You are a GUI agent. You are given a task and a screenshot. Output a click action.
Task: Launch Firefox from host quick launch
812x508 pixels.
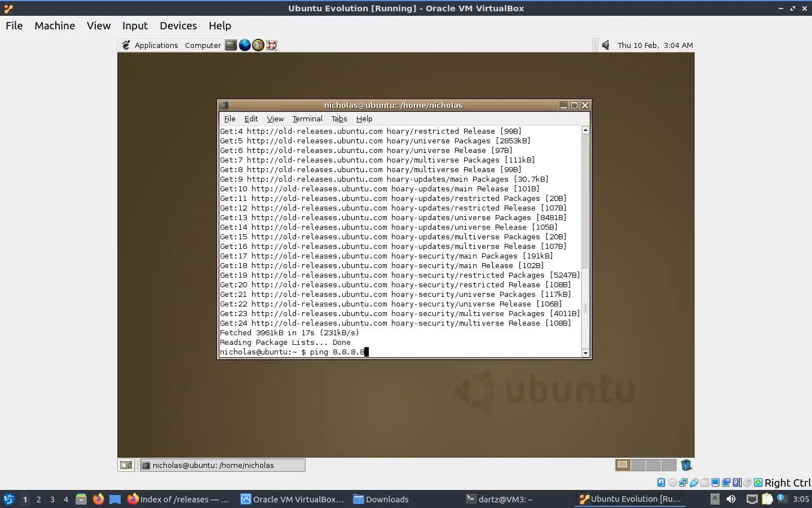click(x=98, y=499)
